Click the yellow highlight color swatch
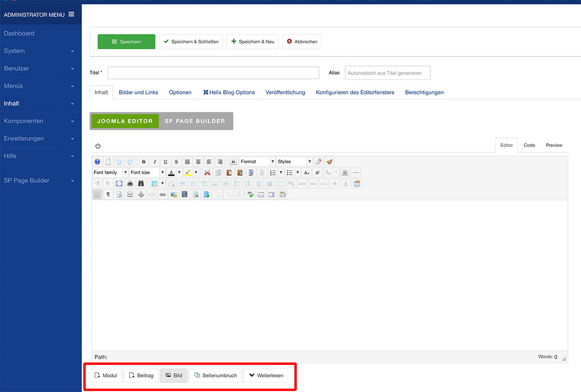 point(188,173)
